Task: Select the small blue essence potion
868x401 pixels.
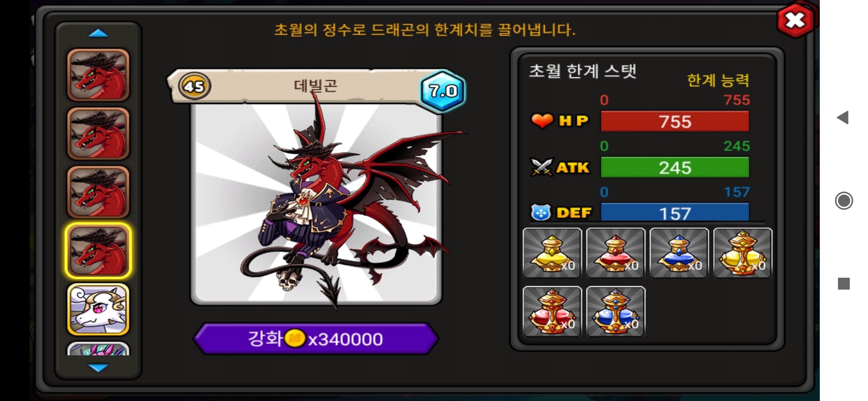Action: [679, 253]
